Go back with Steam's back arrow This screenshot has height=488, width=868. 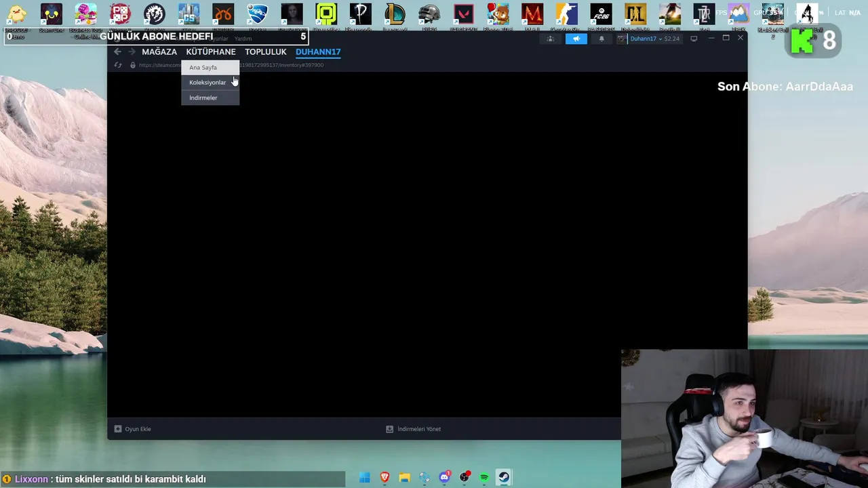pyautogui.click(x=117, y=52)
